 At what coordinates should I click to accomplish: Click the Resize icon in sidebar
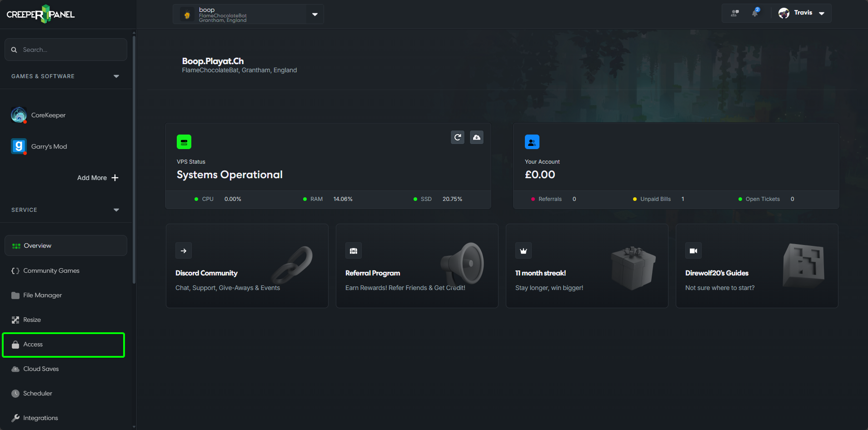click(x=16, y=320)
